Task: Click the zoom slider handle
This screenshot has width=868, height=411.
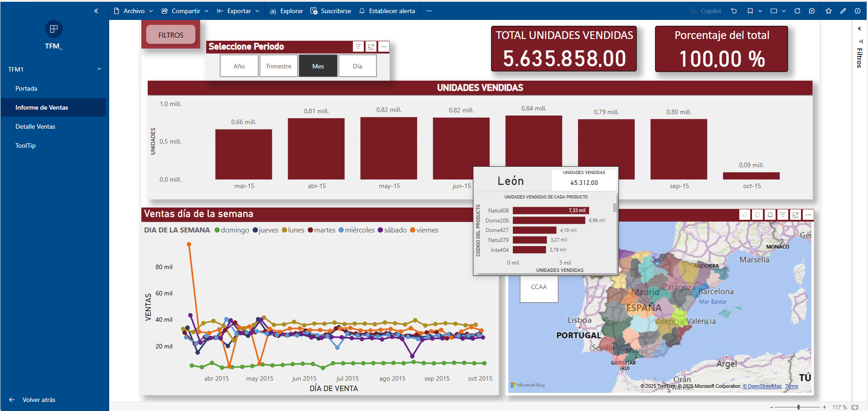Action: click(799, 407)
